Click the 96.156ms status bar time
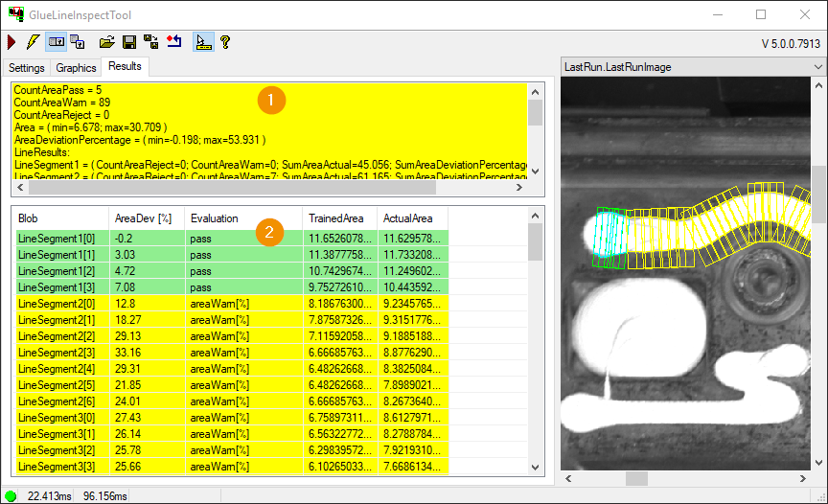This screenshot has height=504, width=828. [105, 496]
